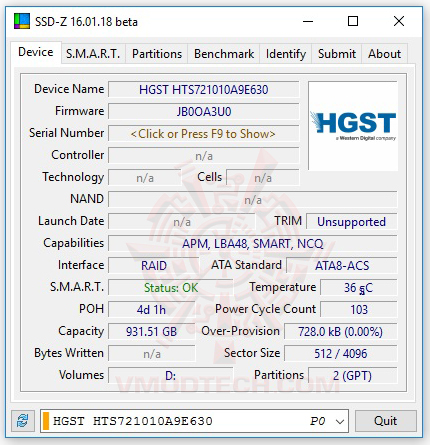Click the Launch Date n/a field
This screenshot has width=430, height=445.
pos(182,222)
